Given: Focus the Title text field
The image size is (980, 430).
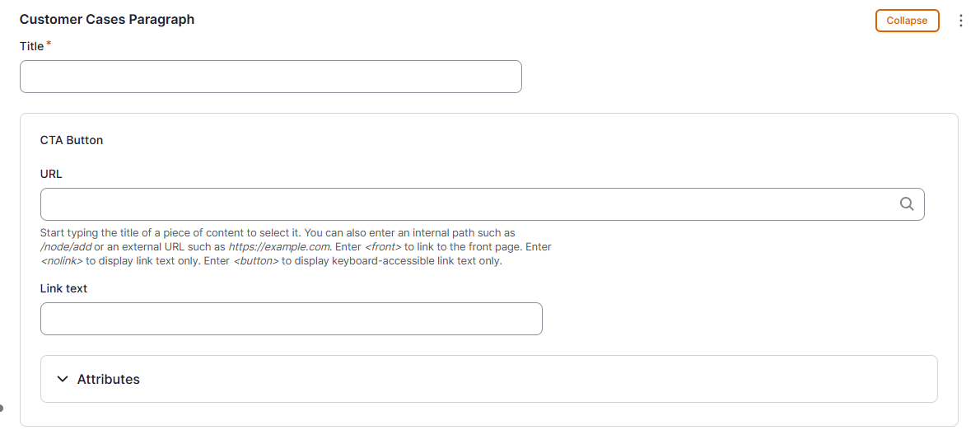Looking at the screenshot, I should point(270,77).
